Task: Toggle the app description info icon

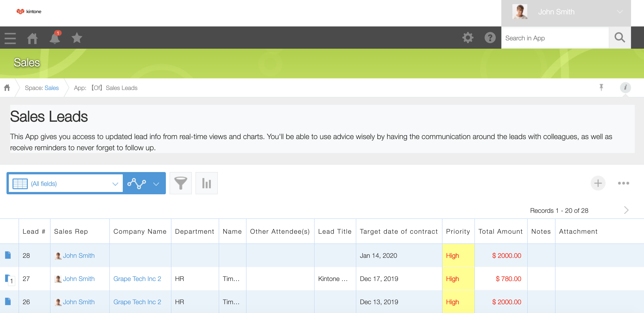Action: tap(625, 87)
